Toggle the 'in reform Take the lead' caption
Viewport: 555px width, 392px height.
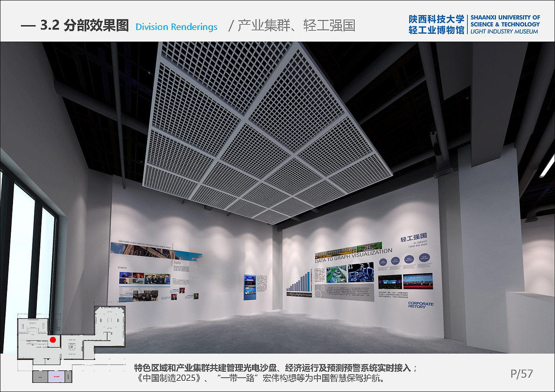pos(418,244)
